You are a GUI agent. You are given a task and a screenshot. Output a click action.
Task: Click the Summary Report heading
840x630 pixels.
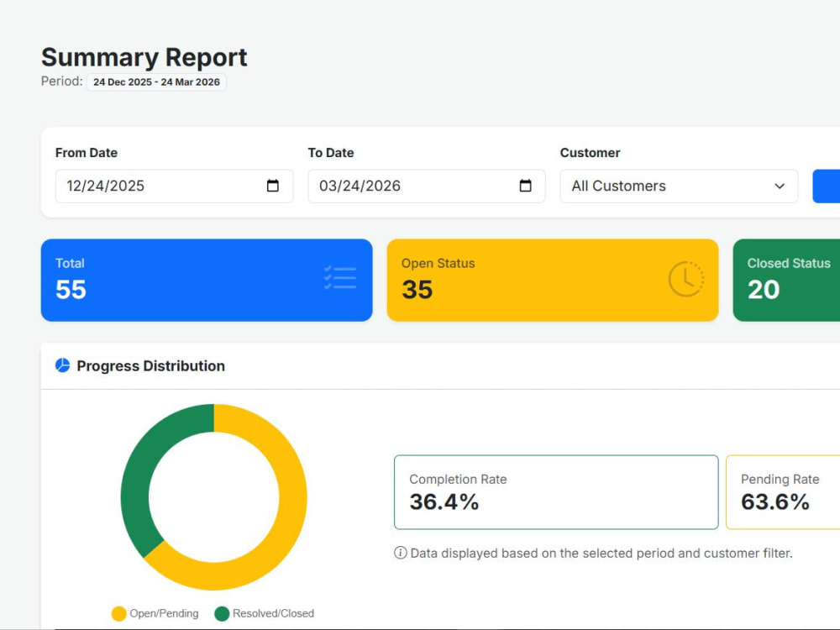pyautogui.click(x=144, y=57)
